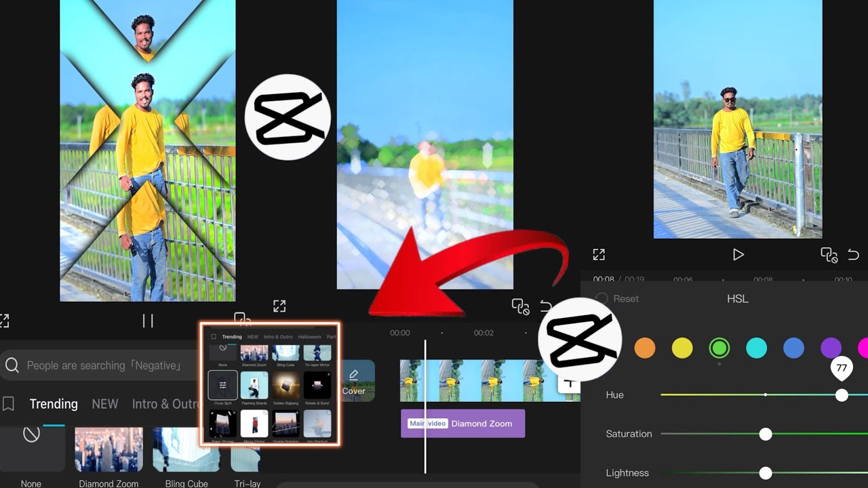Expand middle preview with fullscreen icon
The width and height of the screenshot is (868, 488).
[279, 306]
